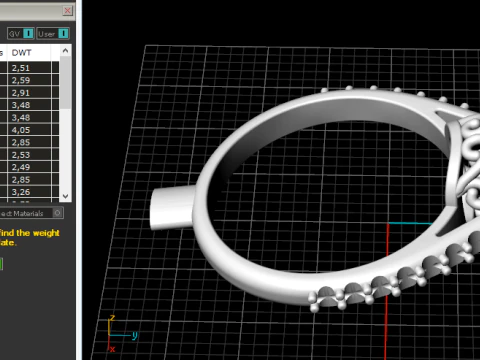Toggle the GV switch

tap(21, 34)
